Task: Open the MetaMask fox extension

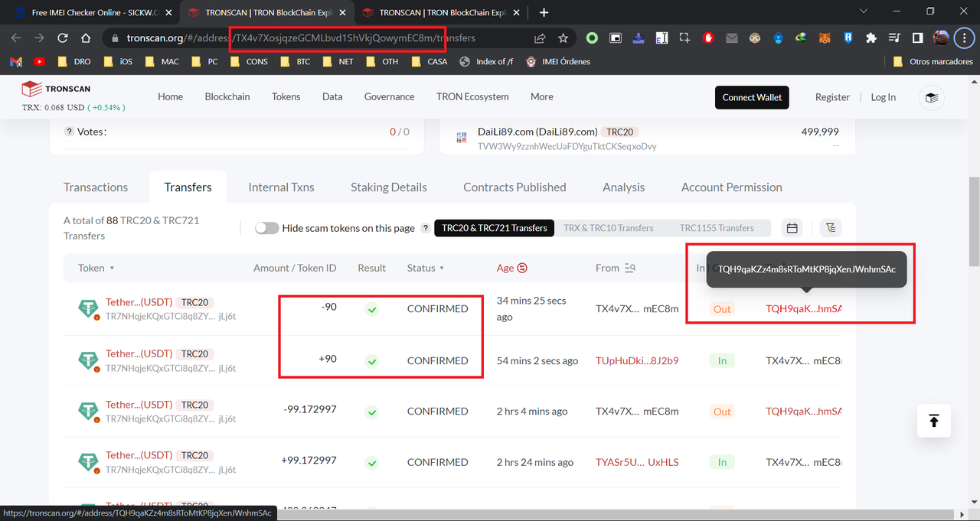Action: tap(825, 37)
